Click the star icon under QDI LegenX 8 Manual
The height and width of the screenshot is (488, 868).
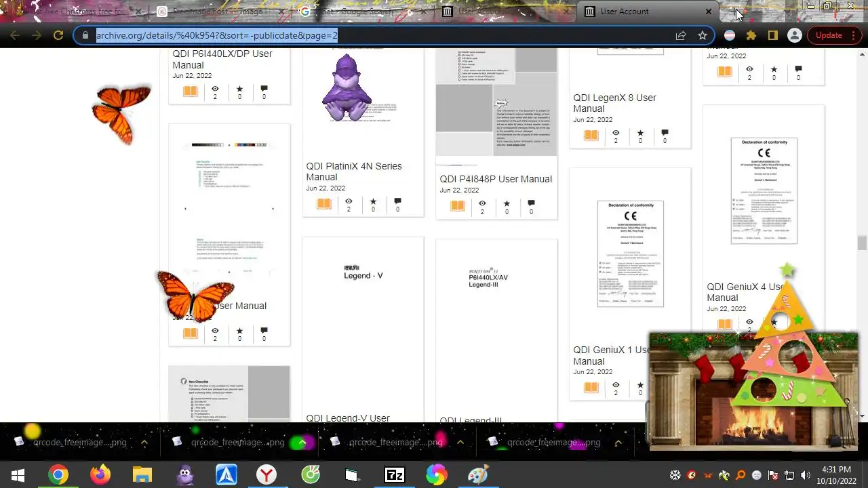640,133
